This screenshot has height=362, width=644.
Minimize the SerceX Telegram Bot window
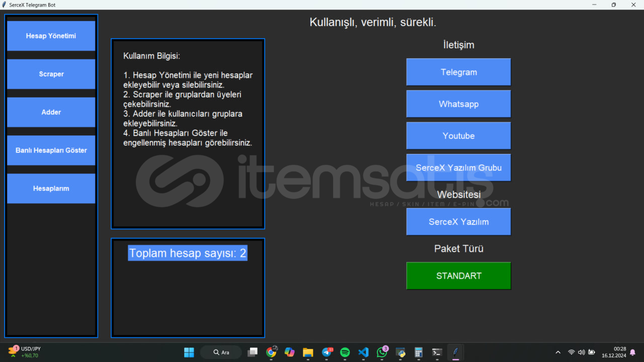coord(595,5)
